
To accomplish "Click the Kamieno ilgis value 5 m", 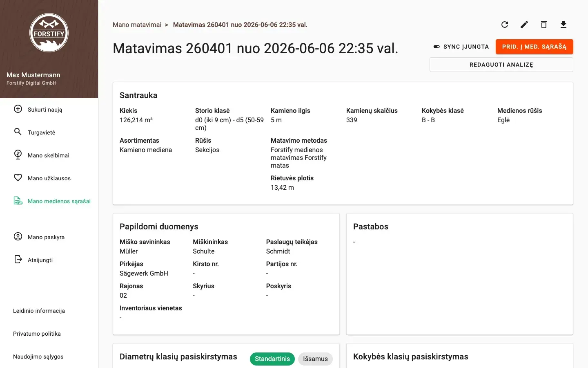I will click(x=276, y=120).
